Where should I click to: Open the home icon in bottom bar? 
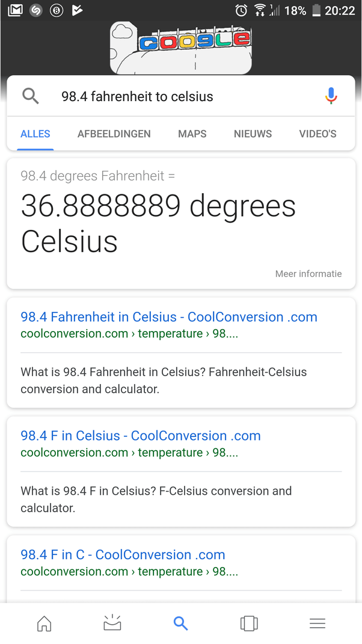pyautogui.click(x=44, y=624)
